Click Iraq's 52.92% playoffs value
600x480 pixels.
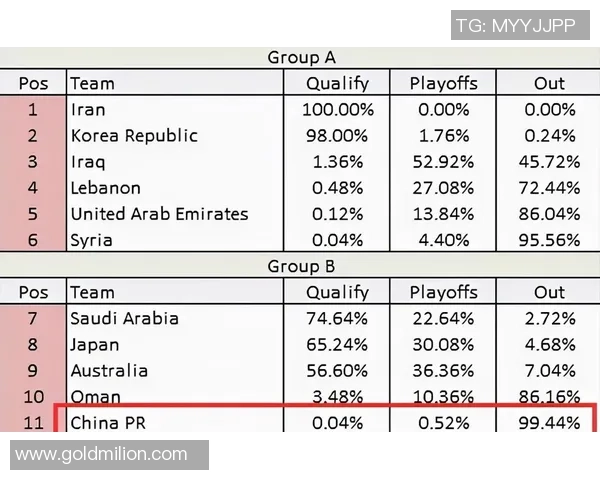[x=443, y=162]
